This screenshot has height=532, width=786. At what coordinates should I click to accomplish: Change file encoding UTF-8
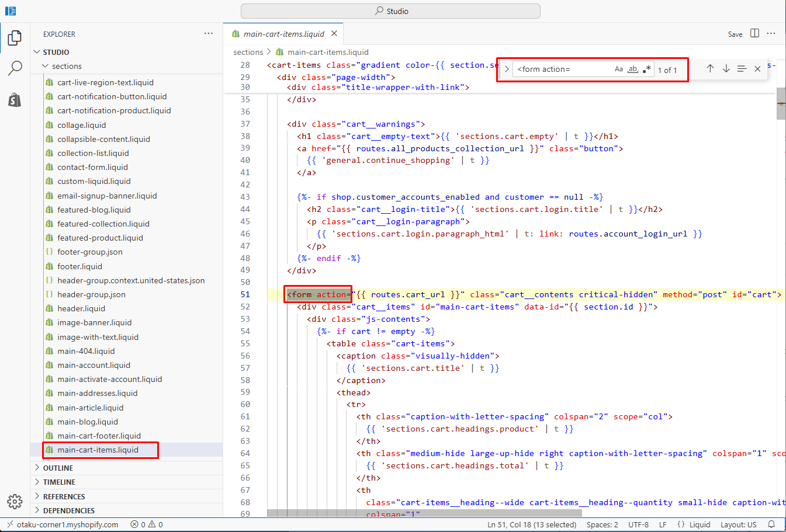point(638,524)
